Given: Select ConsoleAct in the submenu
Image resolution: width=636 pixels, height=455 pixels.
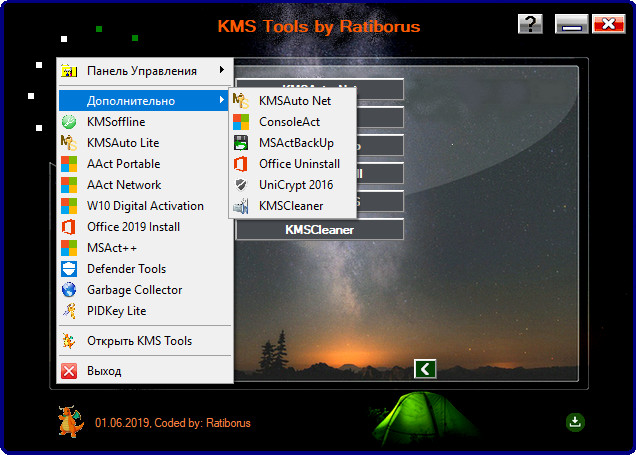Looking at the screenshot, I should [289, 122].
